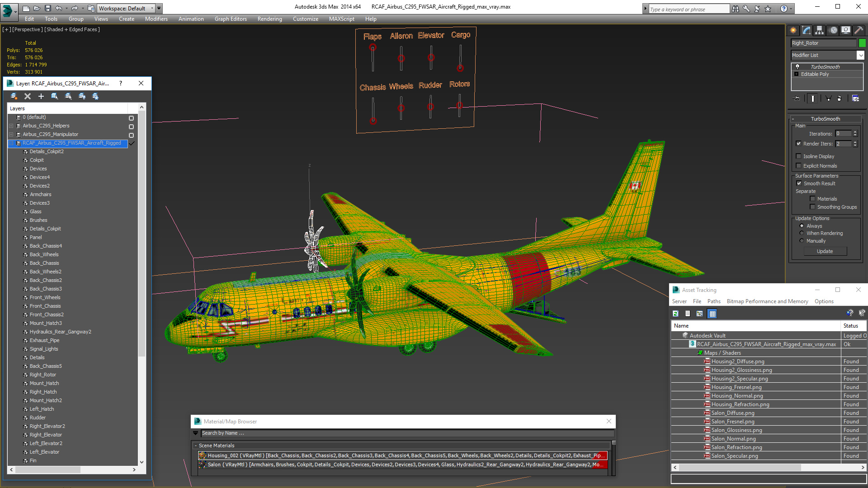
Task: Switch to the Create command panel tab
Action: [793, 30]
